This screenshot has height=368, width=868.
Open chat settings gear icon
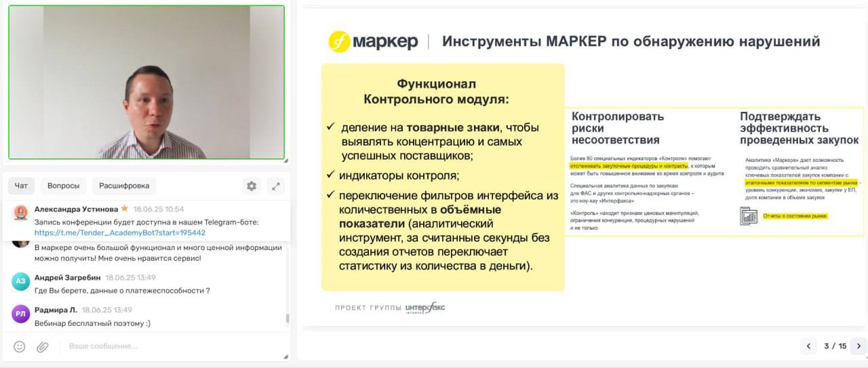(x=252, y=186)
